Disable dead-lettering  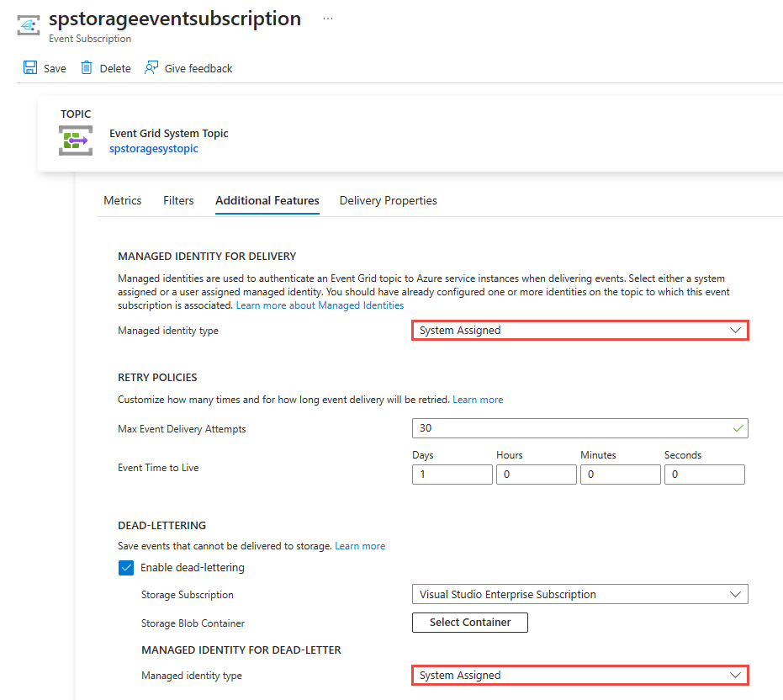pos(126,567)
